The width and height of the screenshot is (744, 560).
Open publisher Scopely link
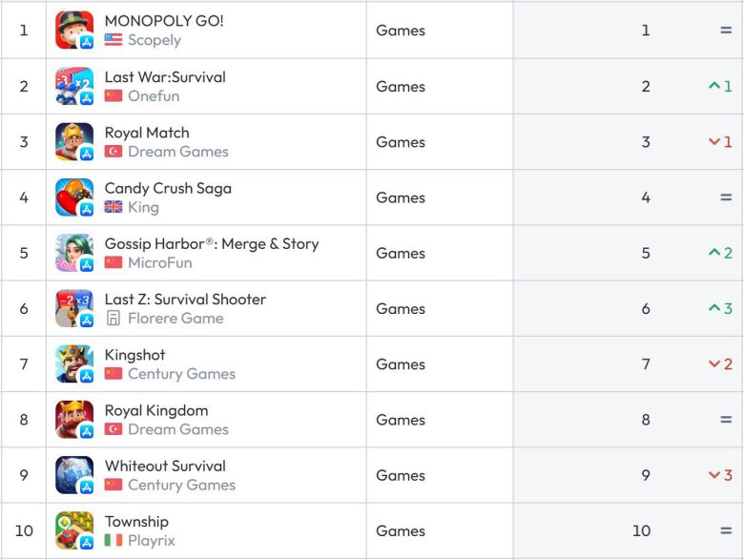pos(154,40)
